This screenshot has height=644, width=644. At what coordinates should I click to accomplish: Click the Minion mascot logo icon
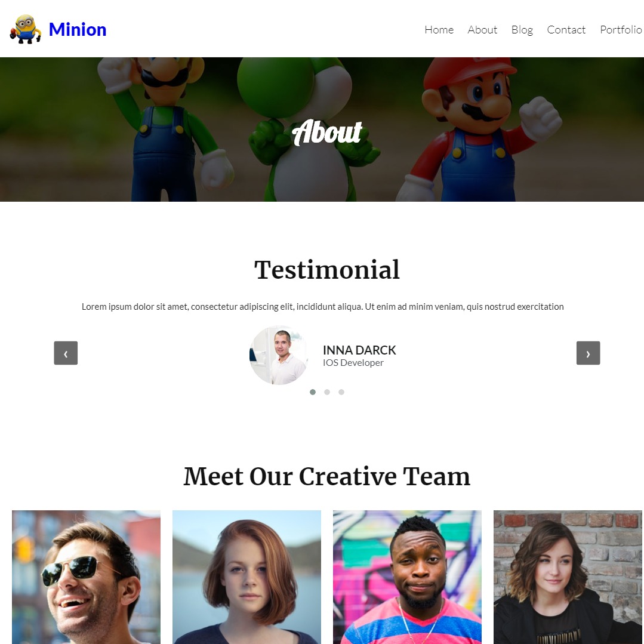coord(26,29)
